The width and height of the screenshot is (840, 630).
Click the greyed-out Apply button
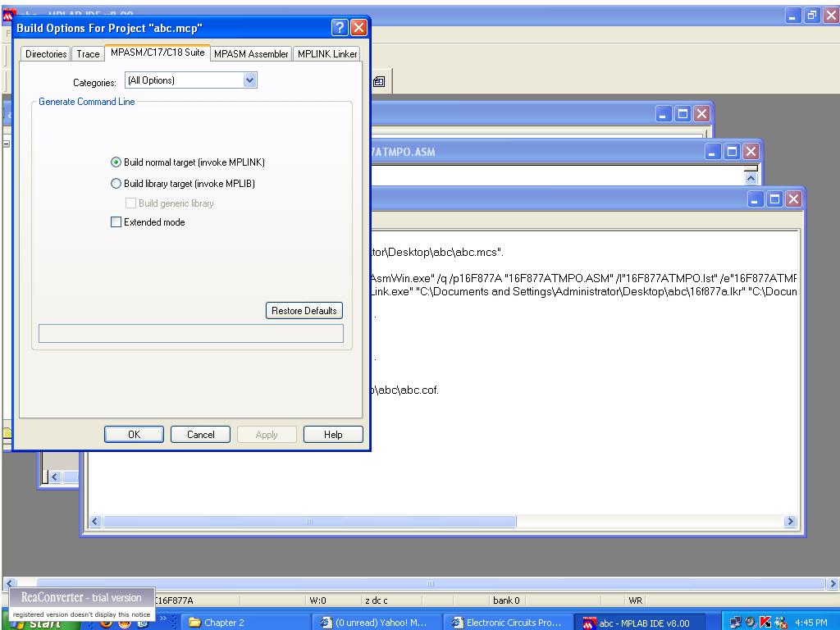pyautogui.click(x=267, y=435)
